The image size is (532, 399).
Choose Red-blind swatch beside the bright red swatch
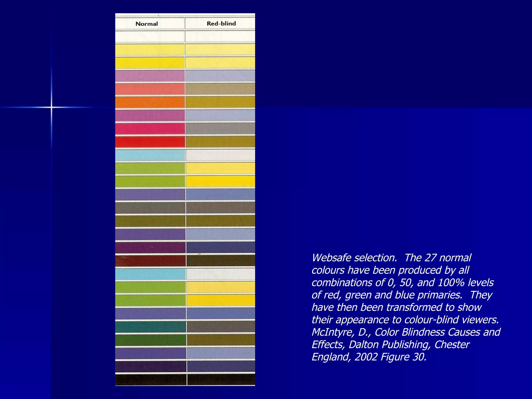pyautogui.click(x=221, y=142)
